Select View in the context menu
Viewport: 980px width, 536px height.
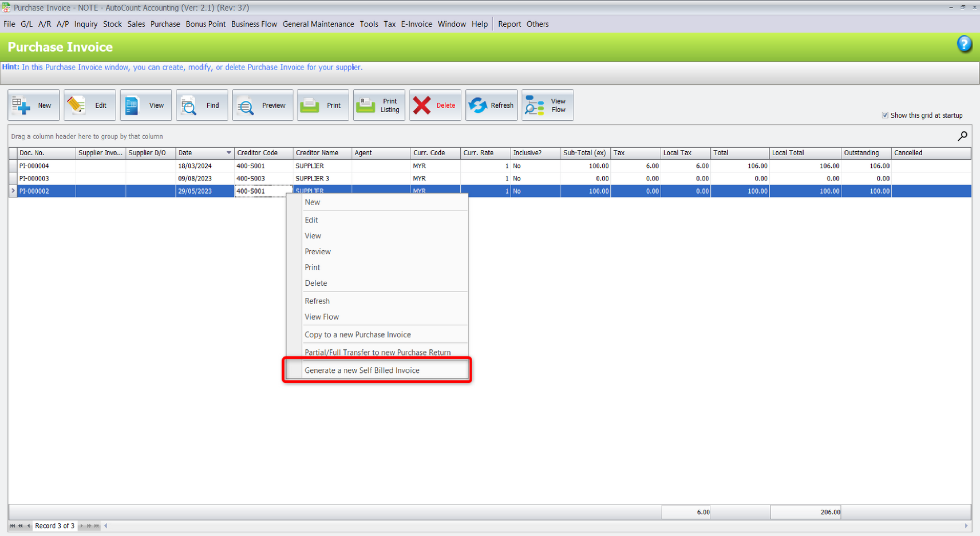pos(377,236)
